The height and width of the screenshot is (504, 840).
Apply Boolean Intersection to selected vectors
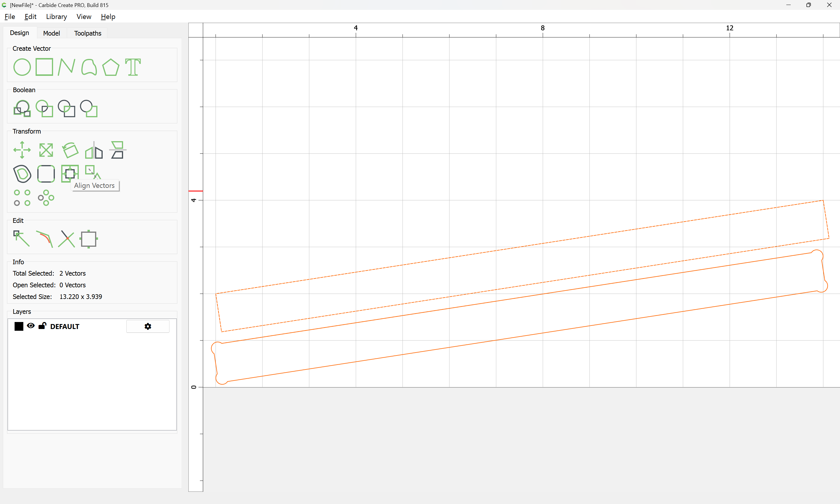click(x=44, y=108)
